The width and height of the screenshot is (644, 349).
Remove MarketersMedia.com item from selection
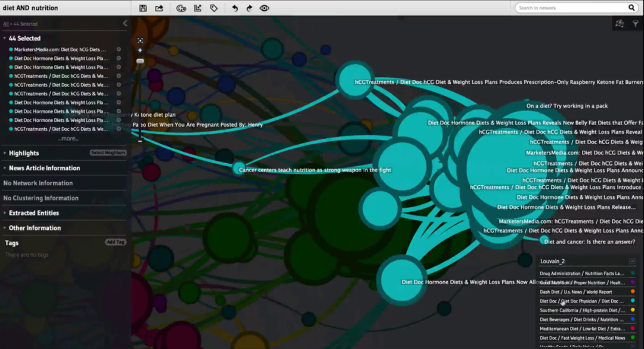point(119,49)
